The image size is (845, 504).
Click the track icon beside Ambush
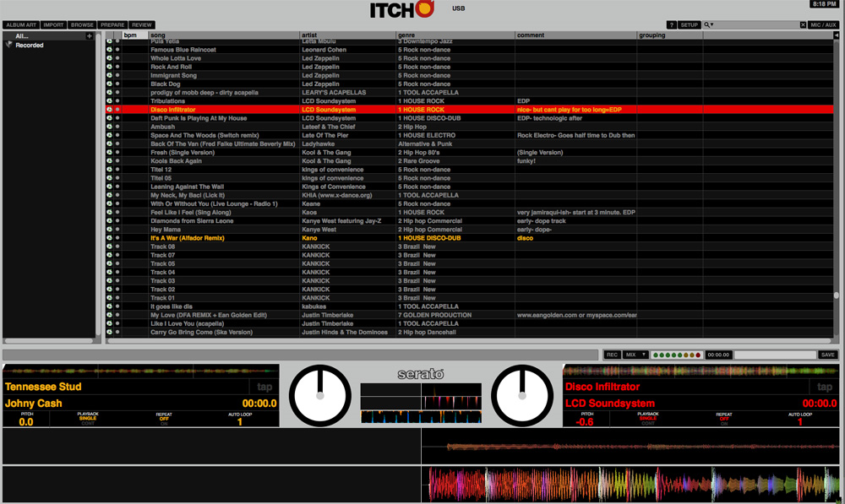[109, 127]
